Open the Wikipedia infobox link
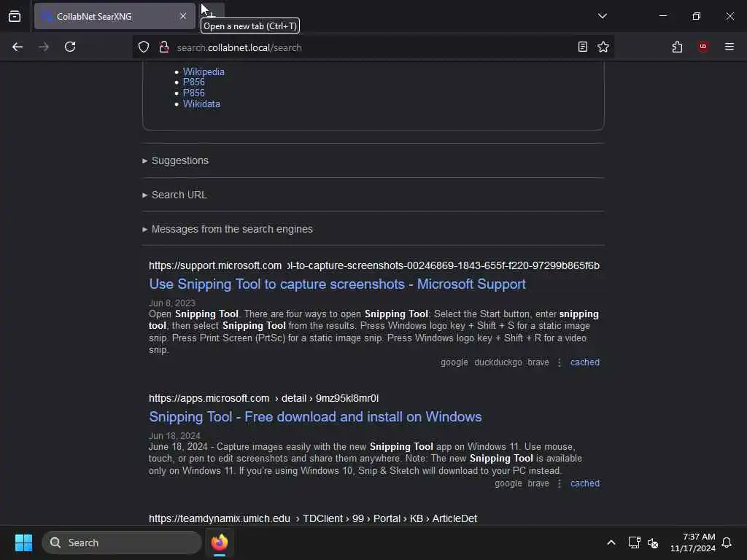This screenshot has width=747, height=560. pyautogui.click(x=204, y=71)
